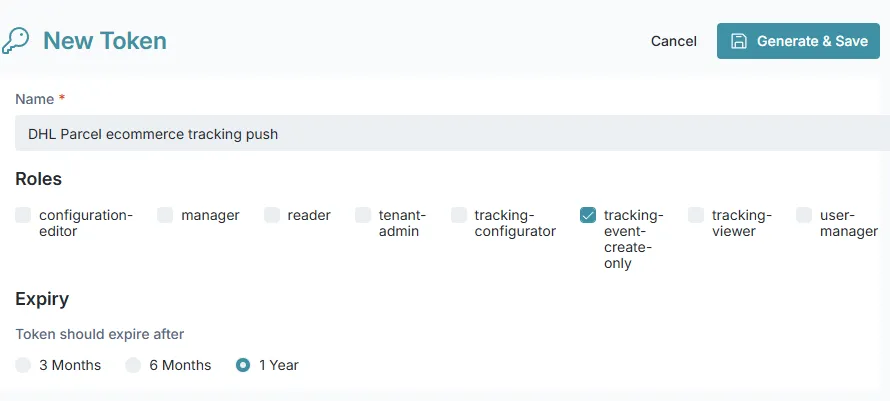This screenshot has width=890, height=401.
Task: Click the Expiry section heading
Action: 42,299
